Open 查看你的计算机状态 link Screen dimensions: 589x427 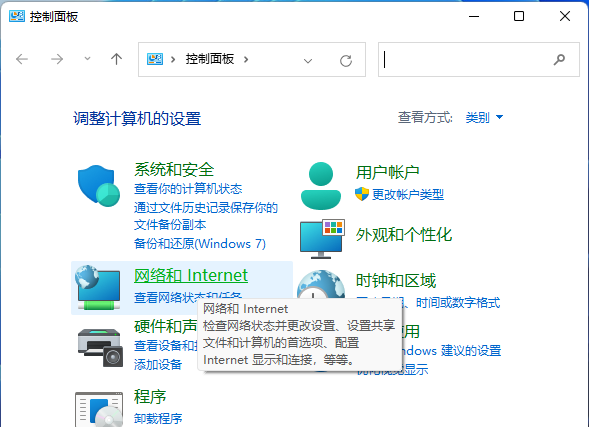pos(188,189)
